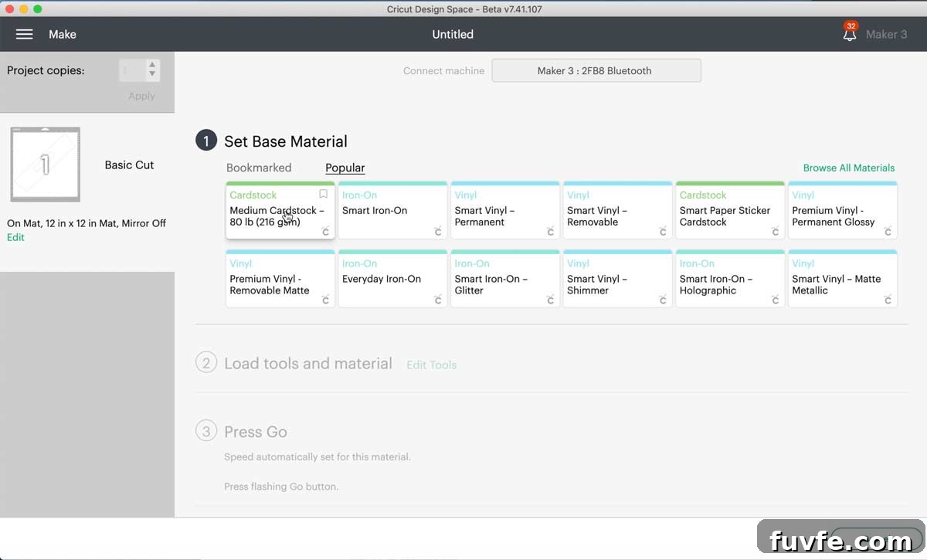Image resolution: width=927 pixels, height=560 pixels.
Task: Open the Maker 3 machine menu in header
Action: coord(886,34)
